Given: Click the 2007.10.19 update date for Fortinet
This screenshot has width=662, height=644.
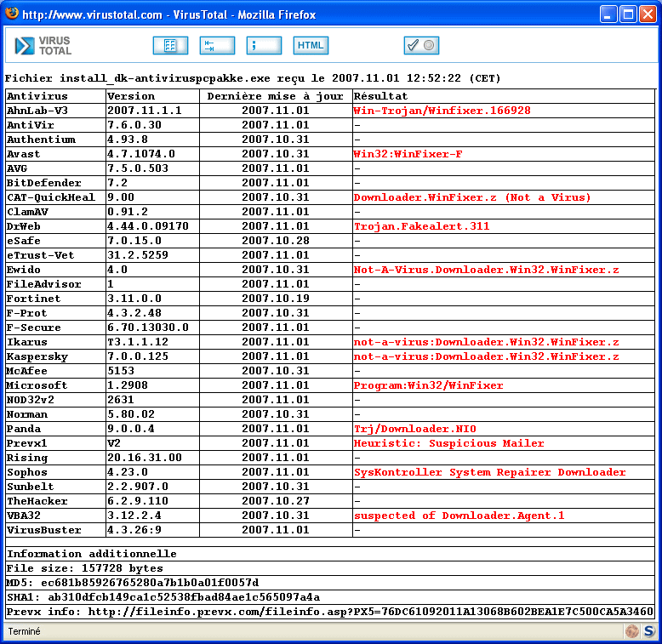Looking at the screenshot, I should (276, 299).
